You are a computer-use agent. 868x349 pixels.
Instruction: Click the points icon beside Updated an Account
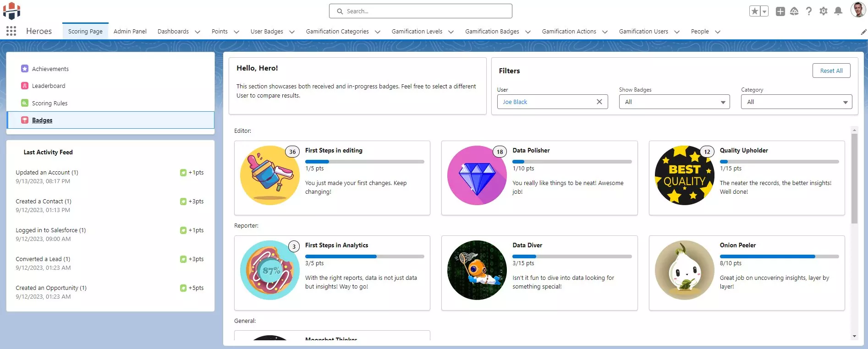pos(183,173)
